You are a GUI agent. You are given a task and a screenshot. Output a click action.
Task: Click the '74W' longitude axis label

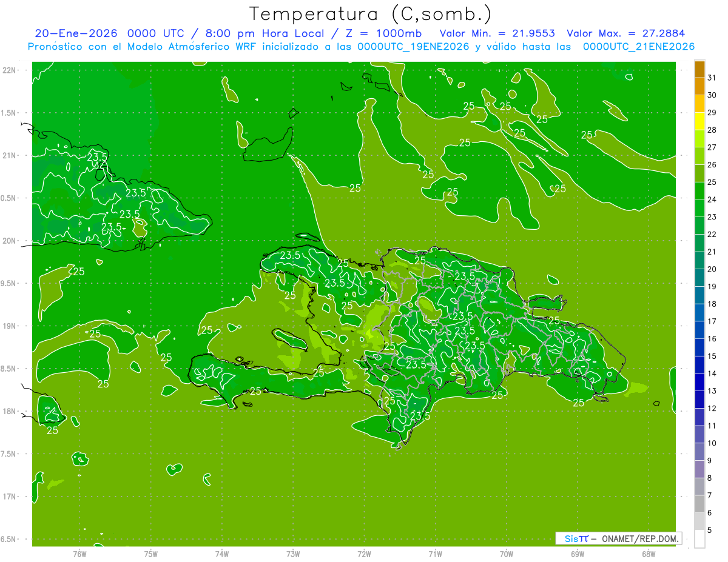click(222, 554)
